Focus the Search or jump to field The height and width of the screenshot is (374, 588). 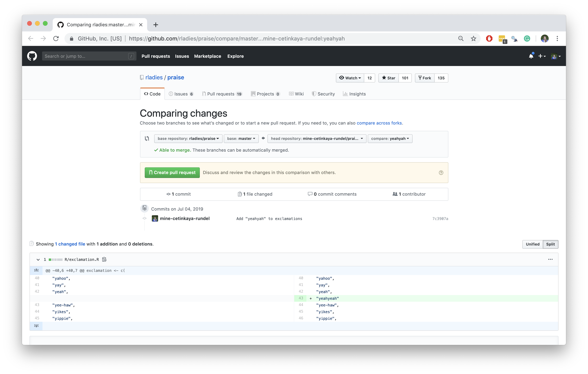pos(86,56)
